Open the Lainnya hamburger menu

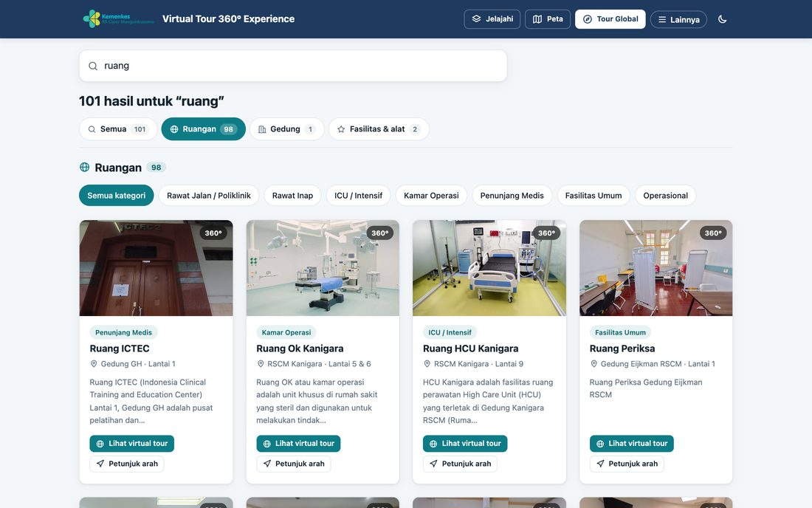coord(678,20)
